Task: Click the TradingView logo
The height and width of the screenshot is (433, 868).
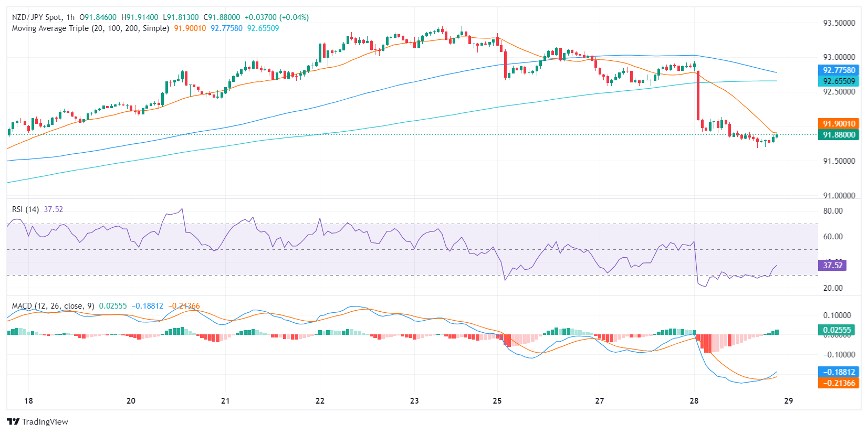Action: (37, 421)
